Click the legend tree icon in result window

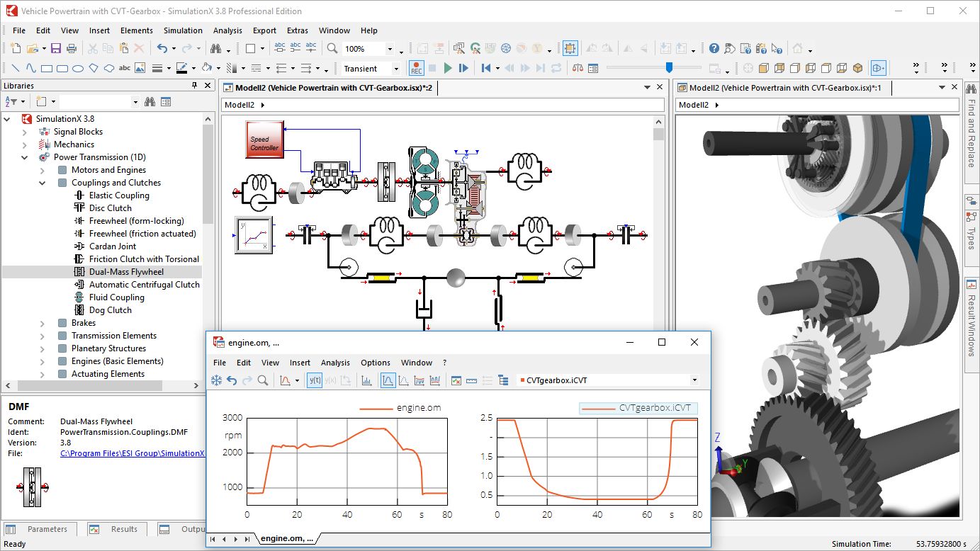pos(504,380)
